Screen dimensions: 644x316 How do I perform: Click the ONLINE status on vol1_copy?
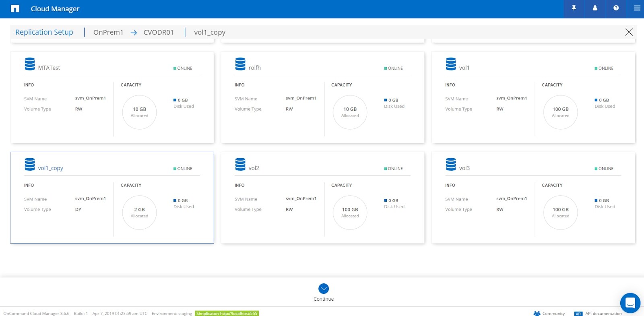click(183, 169)
